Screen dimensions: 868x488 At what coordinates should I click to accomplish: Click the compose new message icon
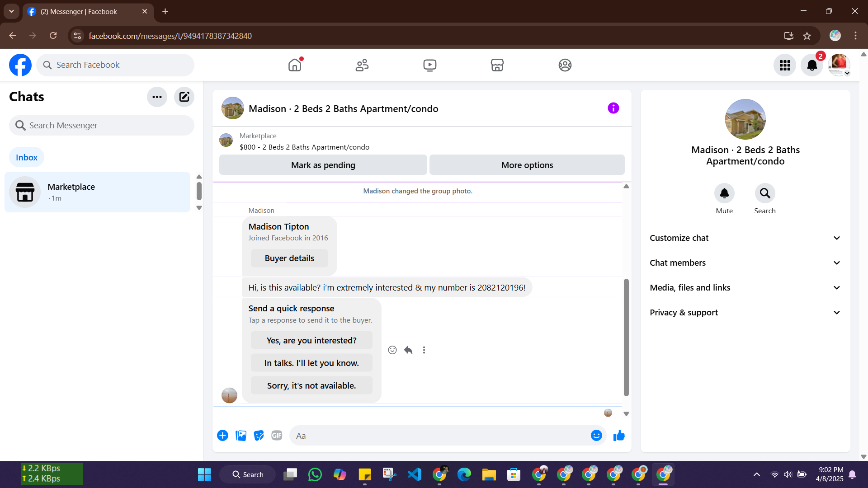(x=184, y=97)
